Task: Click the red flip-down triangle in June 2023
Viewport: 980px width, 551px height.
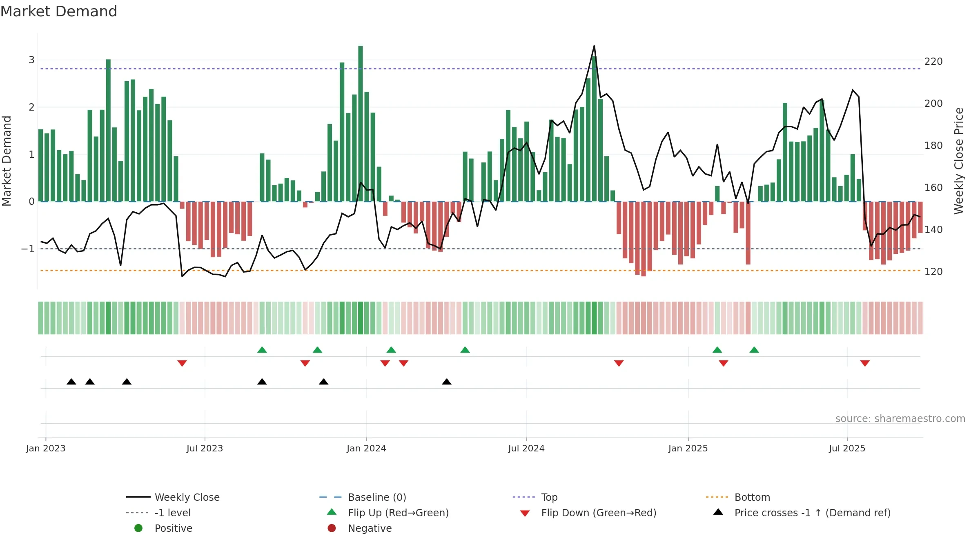Action: click(x=182, y=363)
